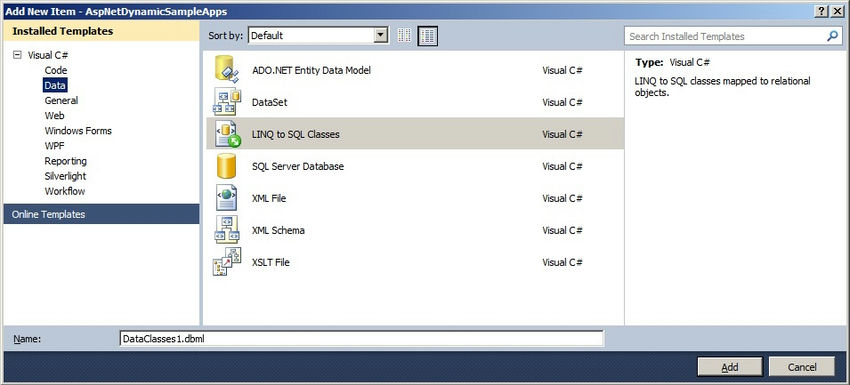
Task: Click the XML Schema template icon
Action: [227, 230]
